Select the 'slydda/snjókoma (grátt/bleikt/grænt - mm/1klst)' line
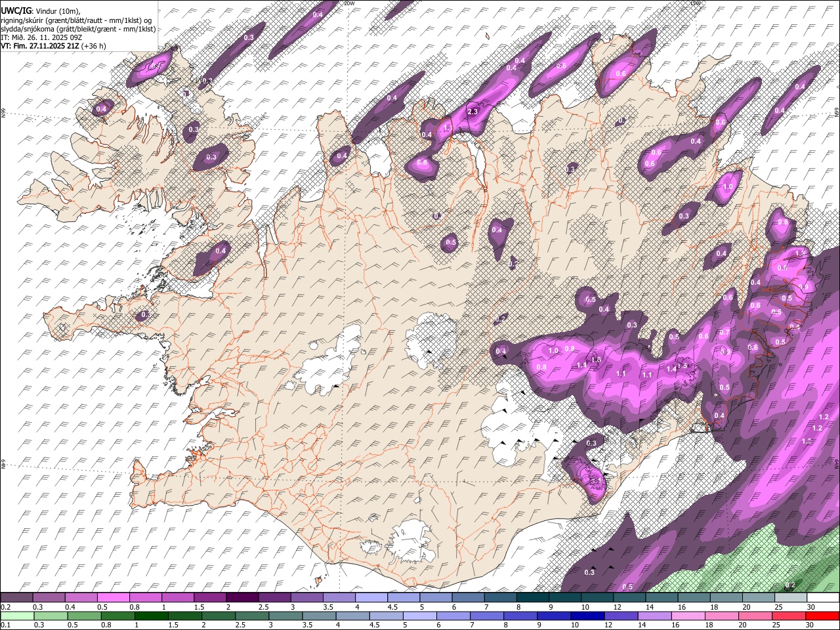The height and width of the screenshot is (630, 840). (78, 29)
